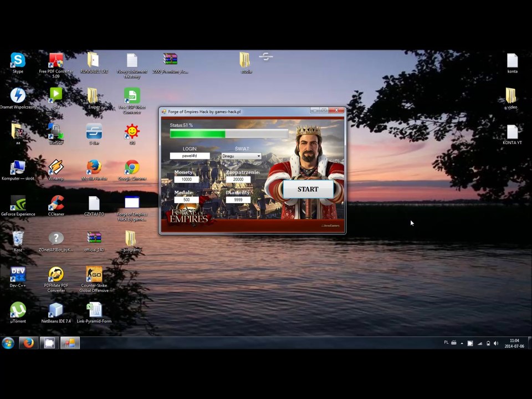The width and height of the screenshot is (532, 399).
Task: Select the LOGIN input field
Action: 190,156
